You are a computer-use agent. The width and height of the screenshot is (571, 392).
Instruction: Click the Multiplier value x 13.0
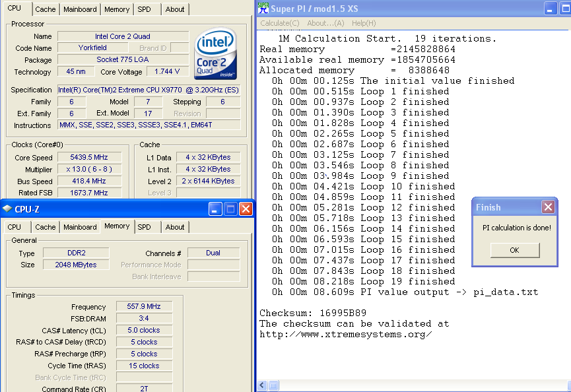point(89,169)
